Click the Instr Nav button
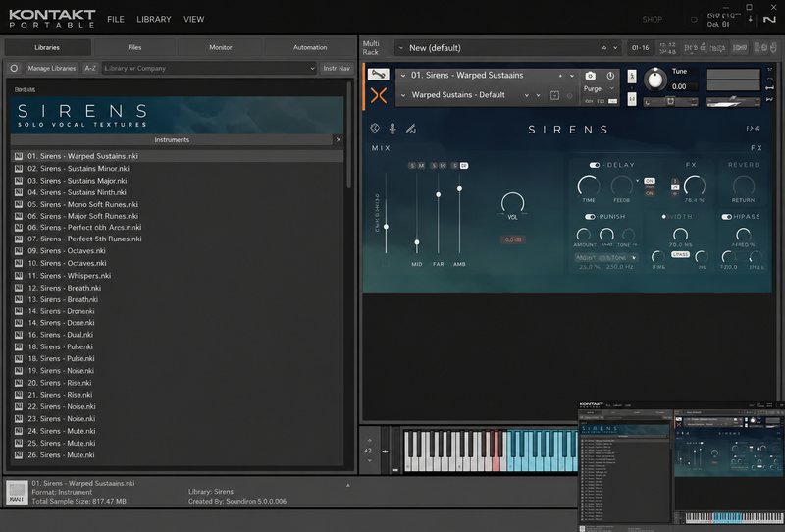The height and width of the screenshot is (532, 785). coord(337,68)
